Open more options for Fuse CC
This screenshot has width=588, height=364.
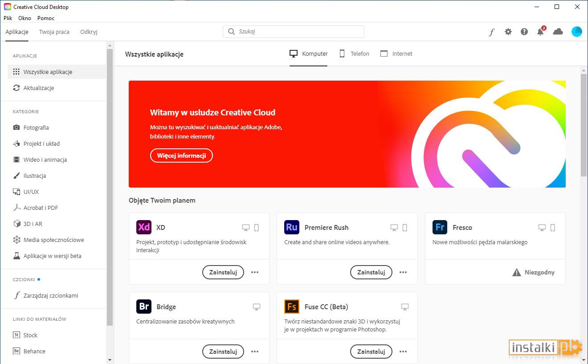tap(403, 352)
